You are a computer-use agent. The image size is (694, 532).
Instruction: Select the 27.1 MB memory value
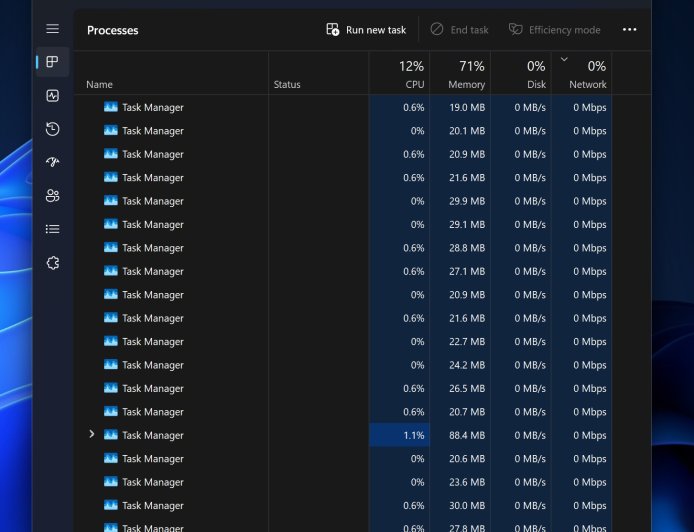click(467, 271)
